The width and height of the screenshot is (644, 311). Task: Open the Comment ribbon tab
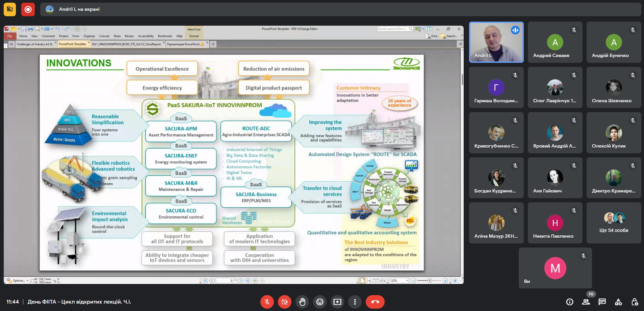click(48, 36)
